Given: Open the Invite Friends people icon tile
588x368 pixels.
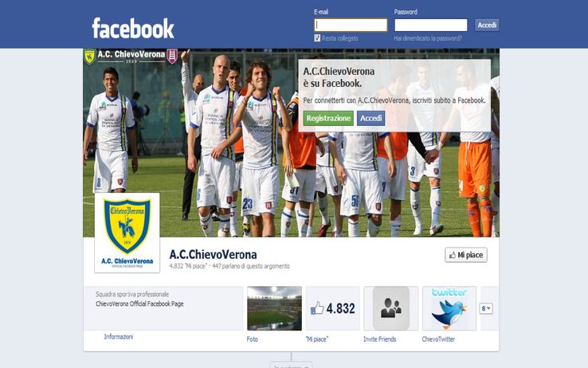Looking at the screenshot, I should (x=390, y=308).
